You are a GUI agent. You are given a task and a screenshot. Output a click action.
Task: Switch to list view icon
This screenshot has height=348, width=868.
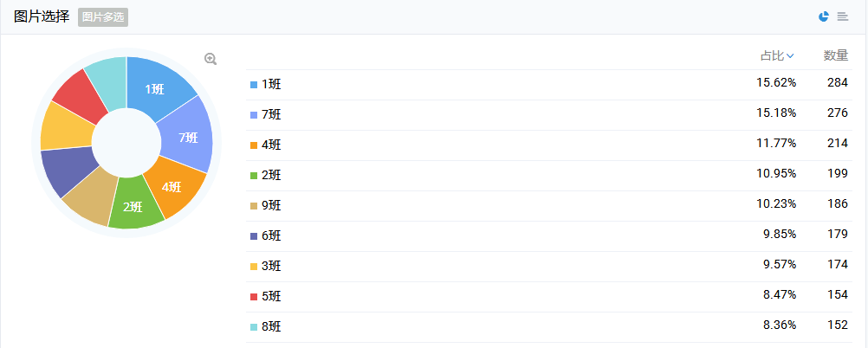tap(842, 16)
